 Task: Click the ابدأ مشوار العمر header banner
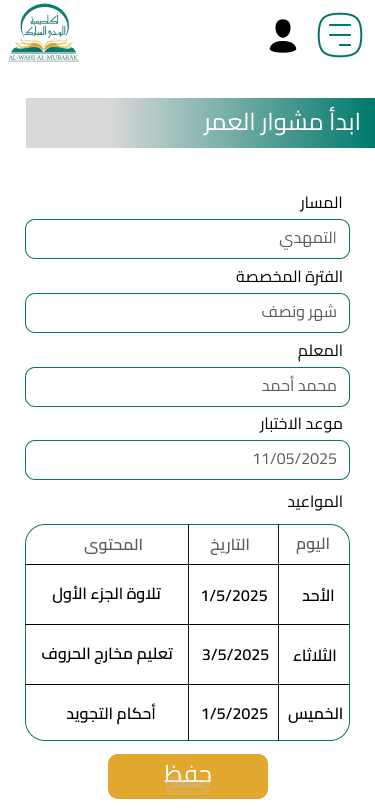pos(200,123)
